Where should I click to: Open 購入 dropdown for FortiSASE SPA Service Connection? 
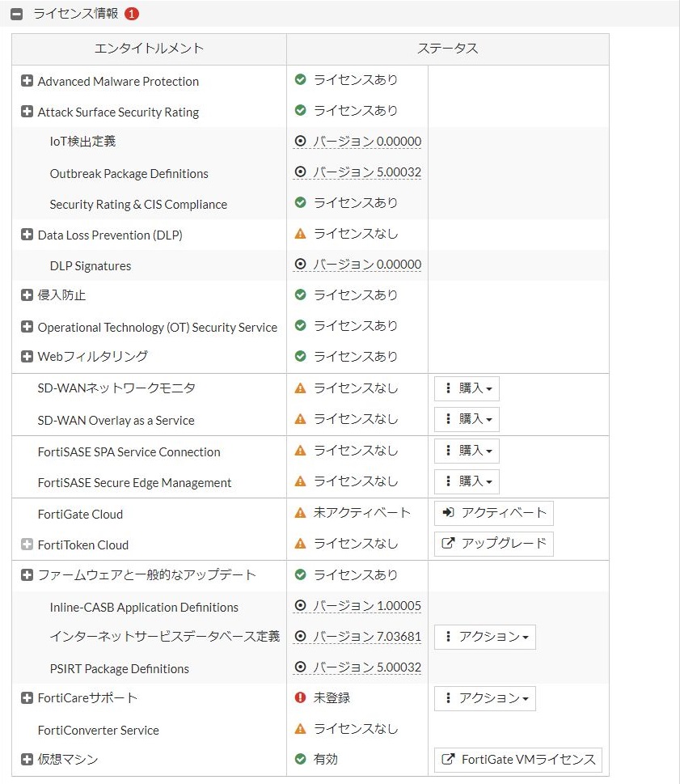pos(467,451)
